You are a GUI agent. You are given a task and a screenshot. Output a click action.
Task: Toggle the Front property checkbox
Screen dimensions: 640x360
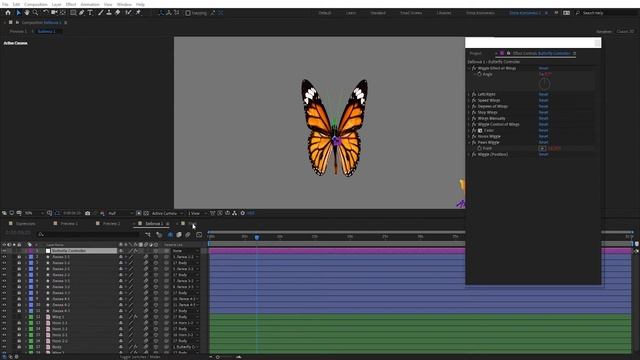(x=542, y=148)
